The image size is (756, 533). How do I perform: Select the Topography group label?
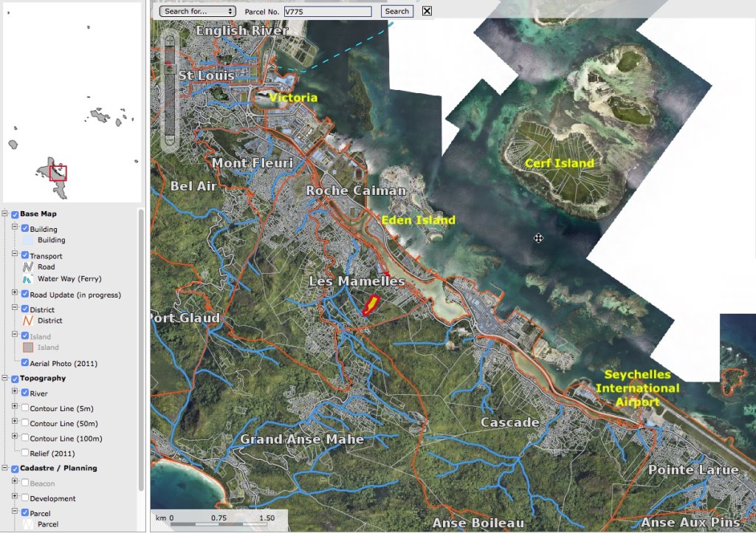point(43,378)
